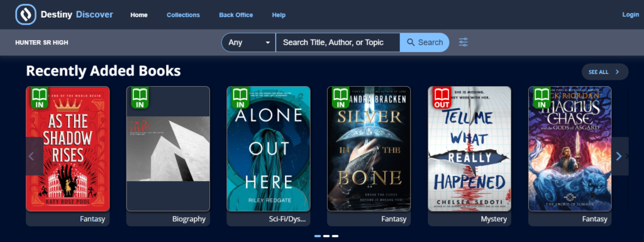Click the Destiny Discover logo icon
The width and height of the screenshot is (644, 242).
click(26, 14)
